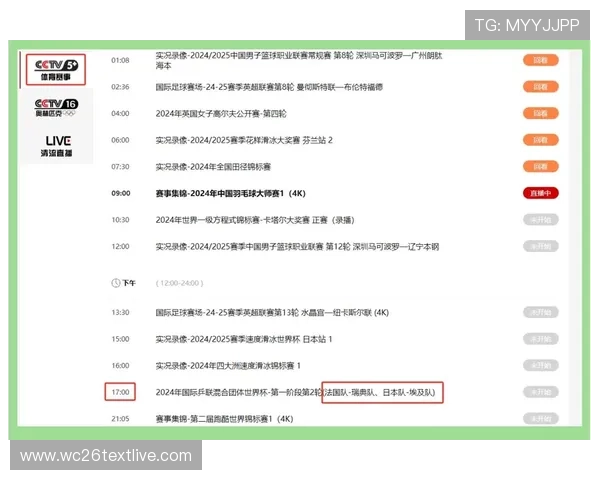Click the 下午 section heading
600x480 pixels.
(129, 283)
